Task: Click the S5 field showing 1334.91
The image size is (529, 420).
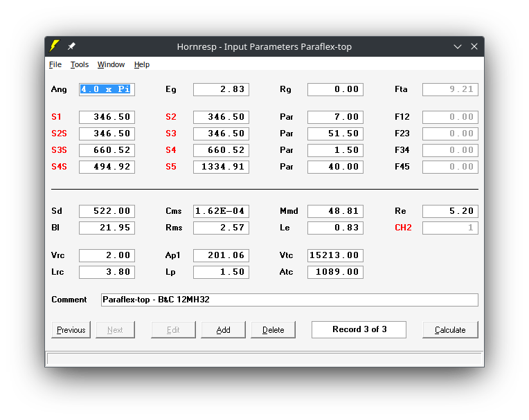Action: pyautogui.click(x=221, y=167)
